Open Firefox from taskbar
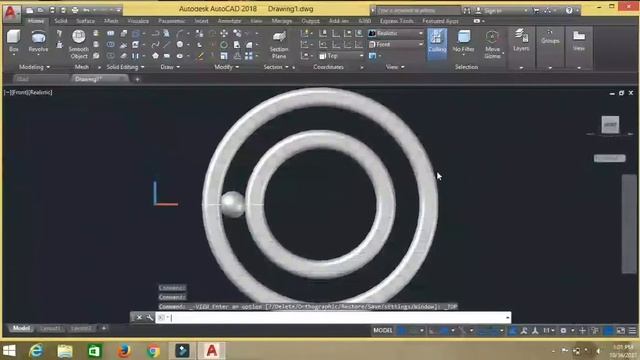 [124, 351]
